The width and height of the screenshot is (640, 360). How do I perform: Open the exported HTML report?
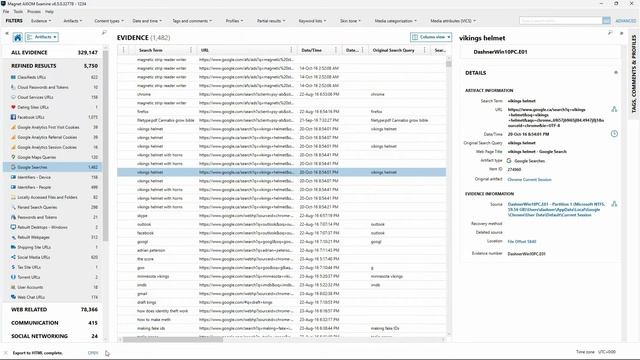click(x=93, y=353)
